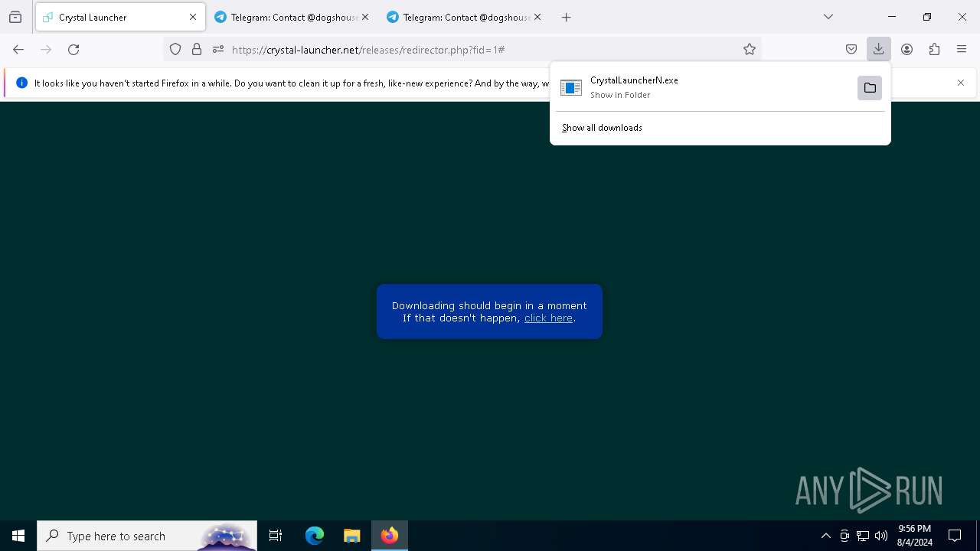Click the taskbar search box
The image size is (980, 551).
pyautogui.click(x=147, y=536)
